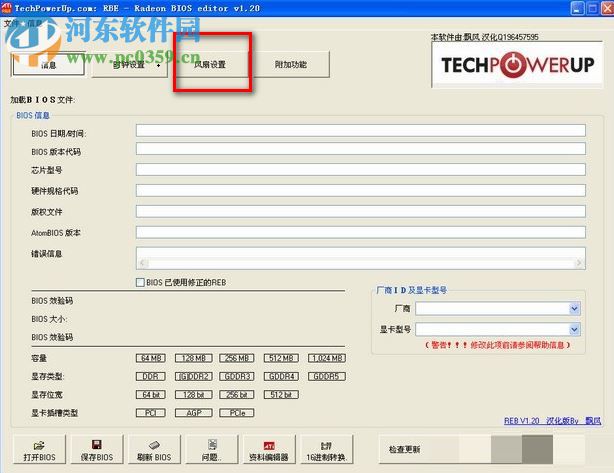Click the red 警告 warning text
This screenshot has height=473, width=614.
pyautogui.click(x=498, y=345)
